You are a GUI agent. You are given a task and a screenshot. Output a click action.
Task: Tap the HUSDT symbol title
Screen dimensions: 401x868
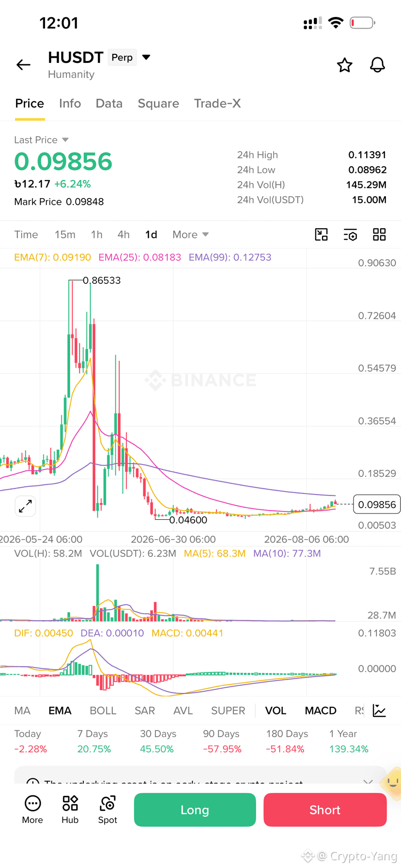point(76,58)
